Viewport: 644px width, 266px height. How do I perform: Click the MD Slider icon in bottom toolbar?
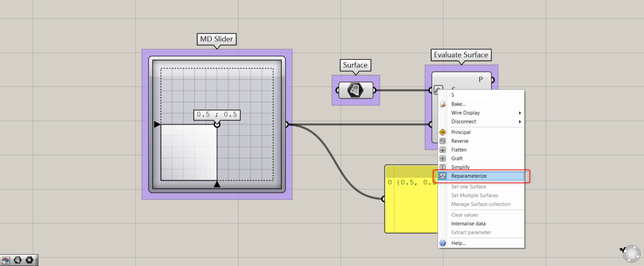click(6, 260)
